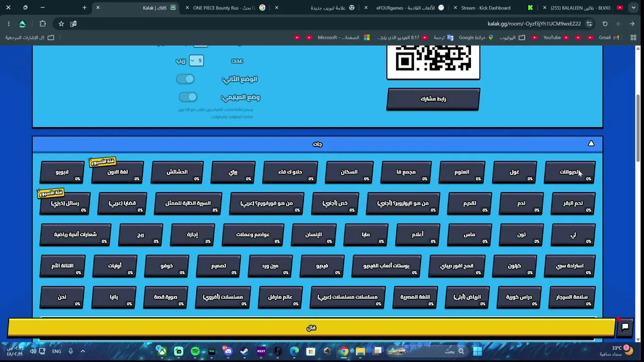Select the عالم مارفل category
The width and height of the screenshot is (644, 362).
pos(280,297)
